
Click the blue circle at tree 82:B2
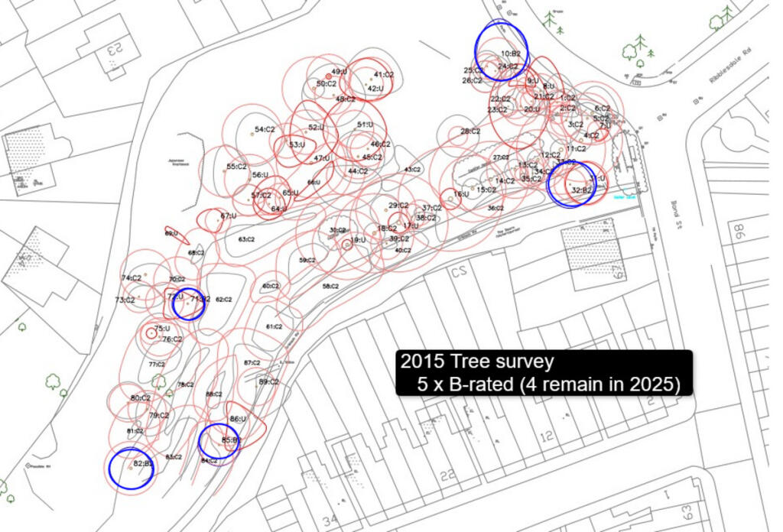pos(131,469)
